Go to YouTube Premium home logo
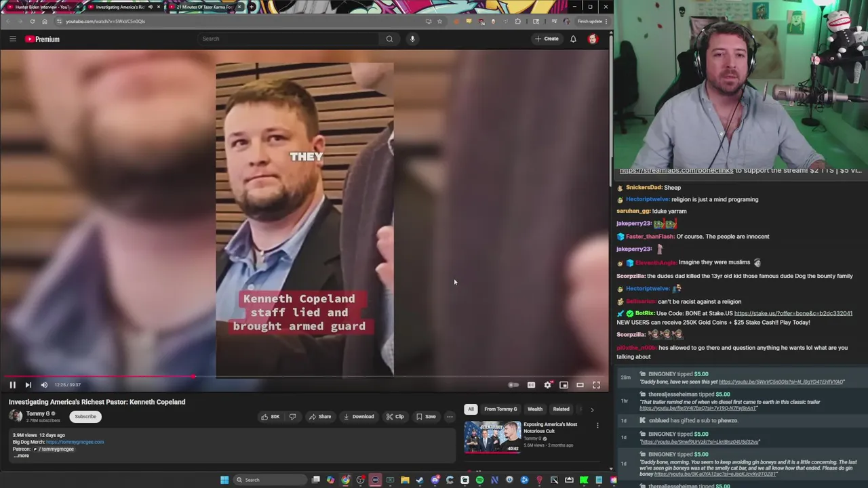The image size is (868, 488). [x=43, y=39]
